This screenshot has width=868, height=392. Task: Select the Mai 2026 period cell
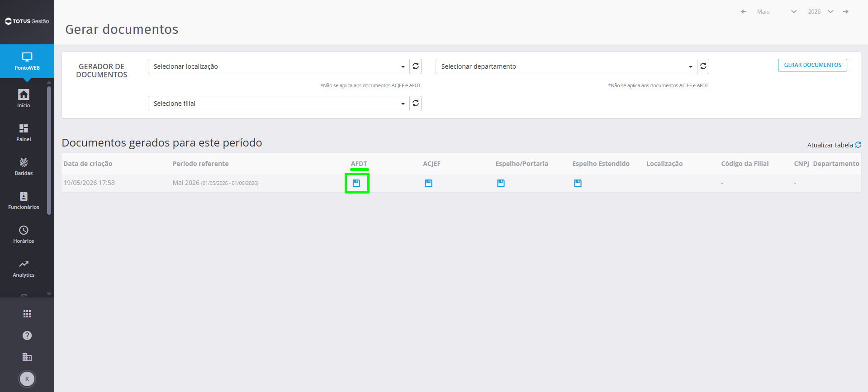215,183
